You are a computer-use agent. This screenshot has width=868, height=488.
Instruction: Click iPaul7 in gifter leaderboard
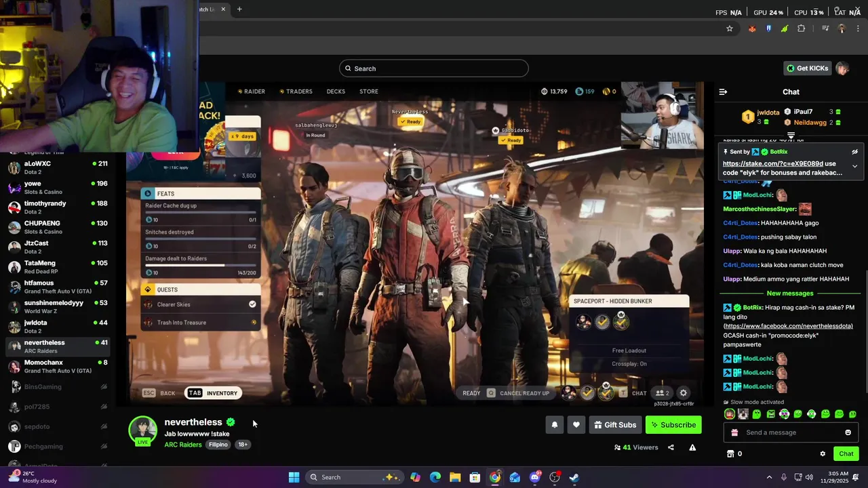(x=803, y=112)
